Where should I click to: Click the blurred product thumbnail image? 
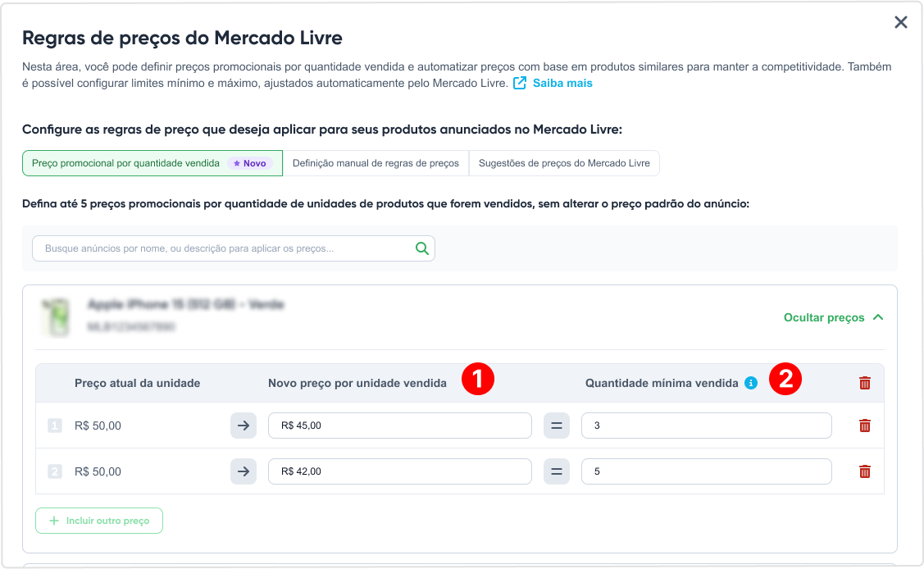[57, 317]
